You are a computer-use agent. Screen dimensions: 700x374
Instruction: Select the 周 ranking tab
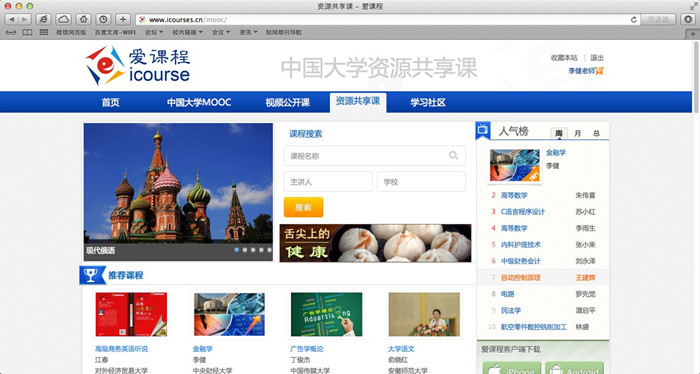pos(559,133)
